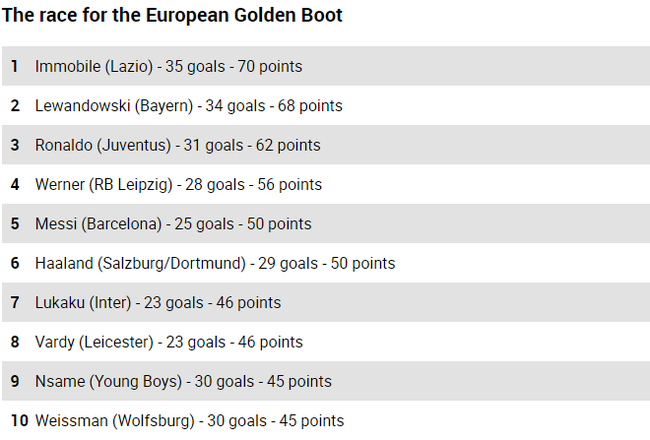Image resolution: width=650 pixels, height=440 pixels.
Task: Click the Lukaku (Inter) row
Action: [x=326, y=302]
